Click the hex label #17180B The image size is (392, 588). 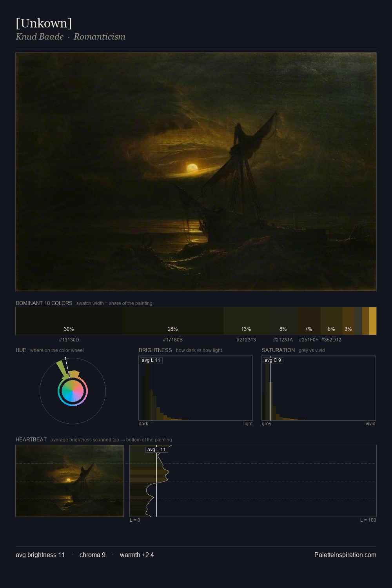coord(173,340)
